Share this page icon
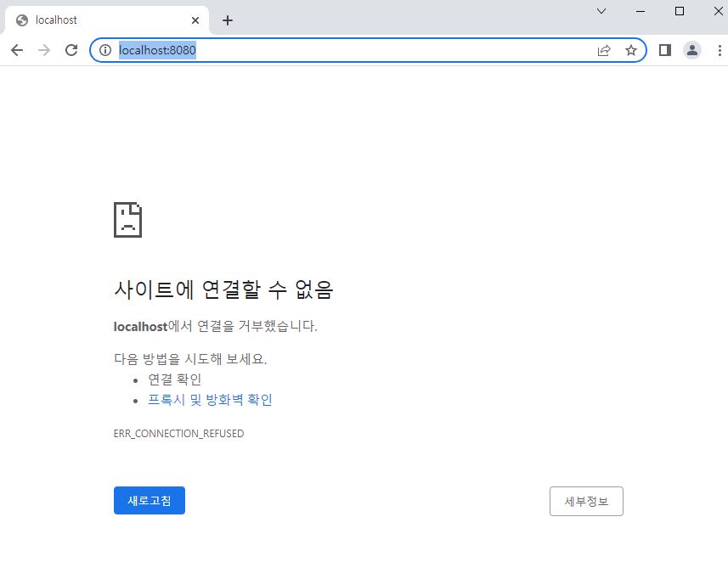 click(604, 50)
